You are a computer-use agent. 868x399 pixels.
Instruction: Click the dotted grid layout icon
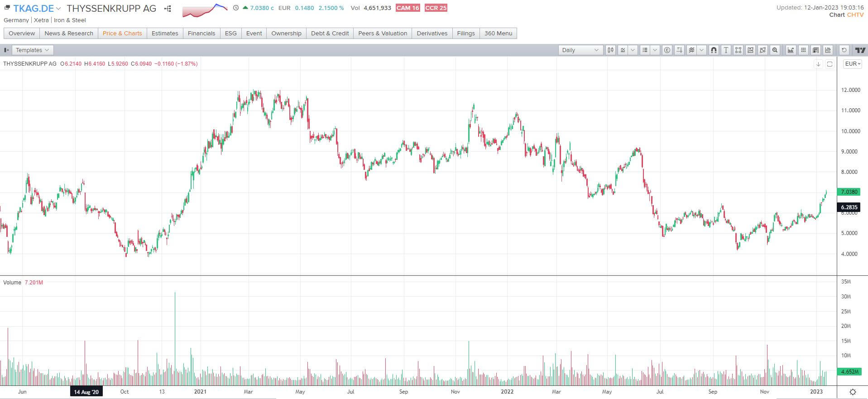pyautogui.click(x=803, y=50)
